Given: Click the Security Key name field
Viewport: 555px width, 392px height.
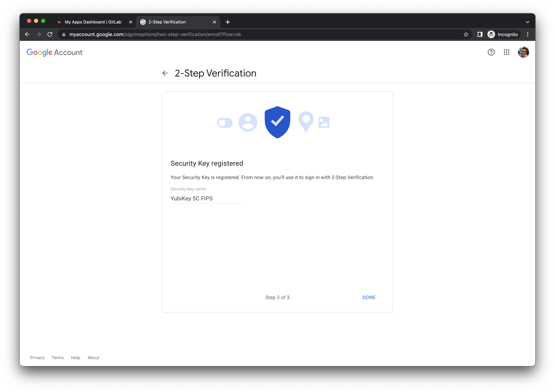Looking at the screenshot, I should click(x=205, y=198).
